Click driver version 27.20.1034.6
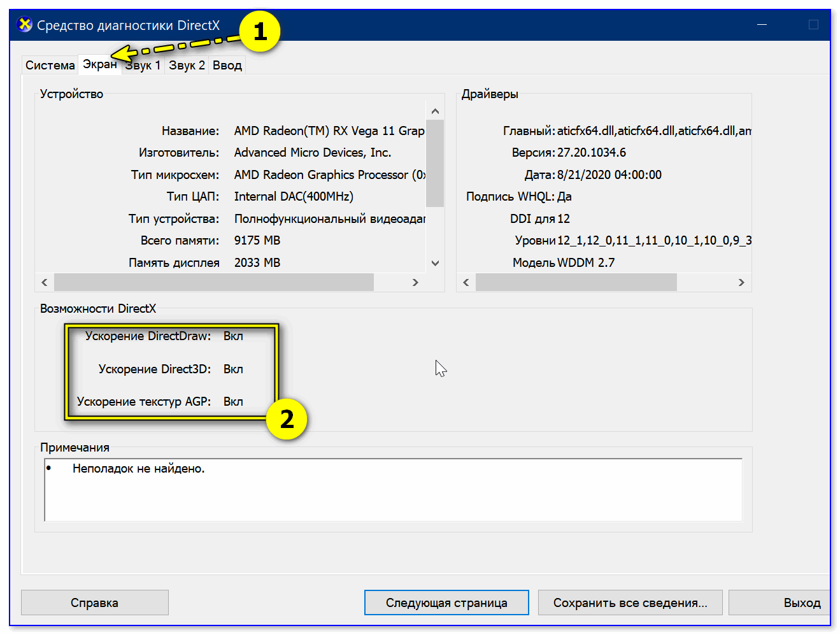The height and width of the screenshot is (635, 840). (x=592, y=152)
